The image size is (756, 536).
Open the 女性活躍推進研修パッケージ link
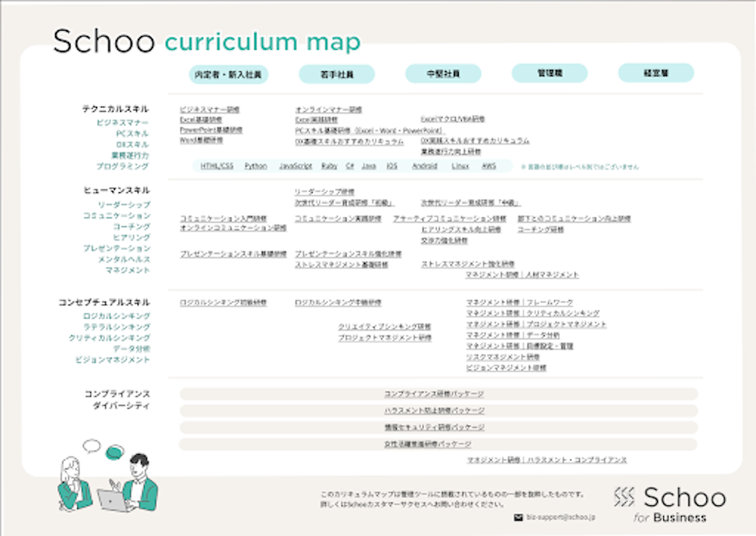click(x=427, y=444)
